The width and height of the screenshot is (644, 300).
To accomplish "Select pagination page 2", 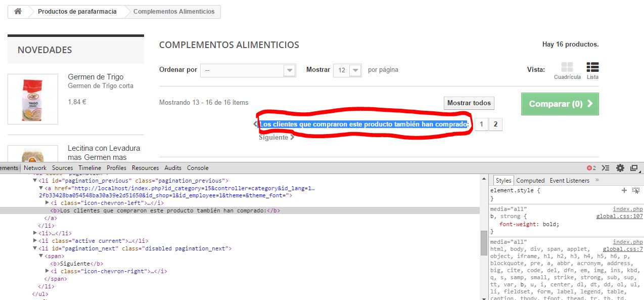I will click(495, 124).
